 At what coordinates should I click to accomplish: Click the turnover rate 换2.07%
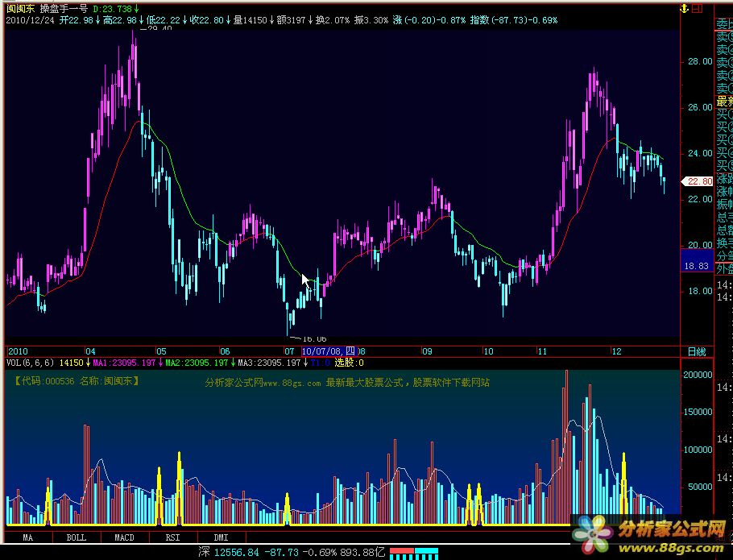coord(333,21)
